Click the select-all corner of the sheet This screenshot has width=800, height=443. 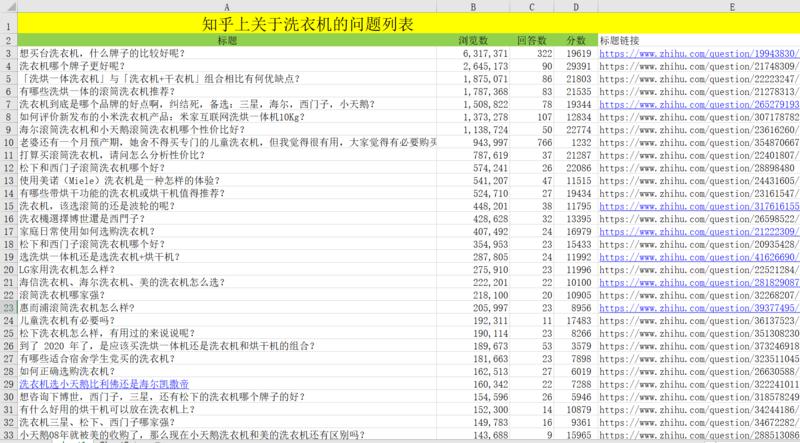click(9, 7)
